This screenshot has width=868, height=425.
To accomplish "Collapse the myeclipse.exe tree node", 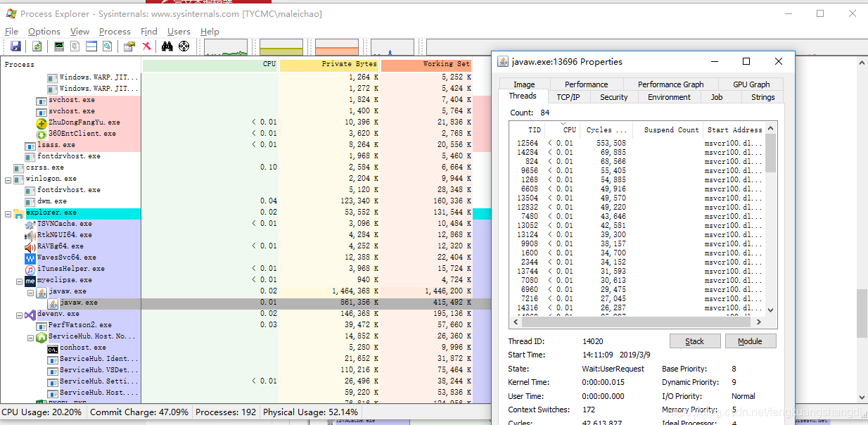I will (x=20, y=281).
